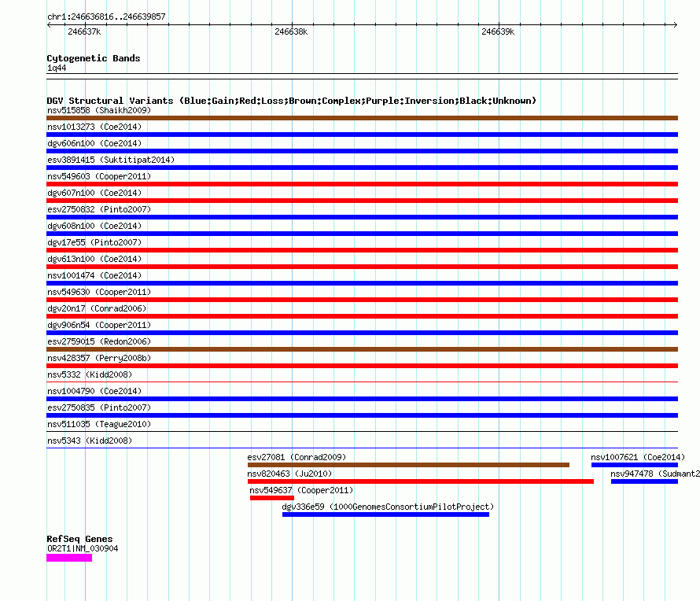Click the OR2T1|NM_030904 gene label
The width and height of the screenshot is (700, 601).
click(x=83, y=549)
